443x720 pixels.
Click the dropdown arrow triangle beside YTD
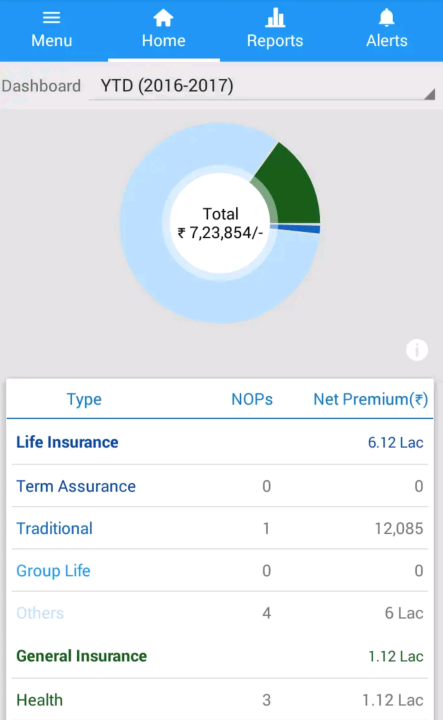point(429,94)
